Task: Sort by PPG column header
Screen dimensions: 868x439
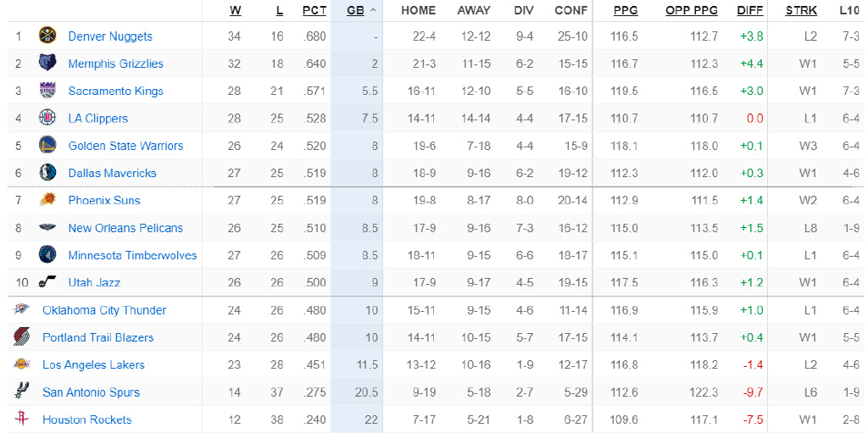Action: [626, 10]
